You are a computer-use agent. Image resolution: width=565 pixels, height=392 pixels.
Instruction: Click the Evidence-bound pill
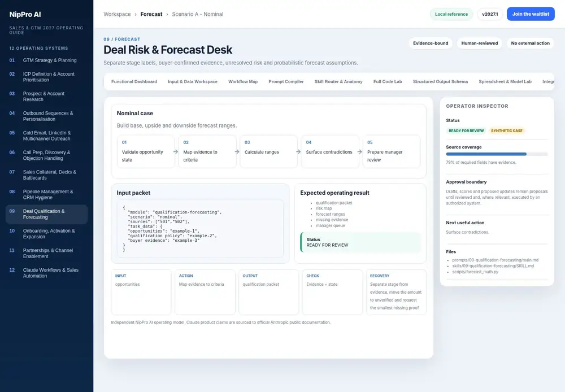[x=431, y=43]
